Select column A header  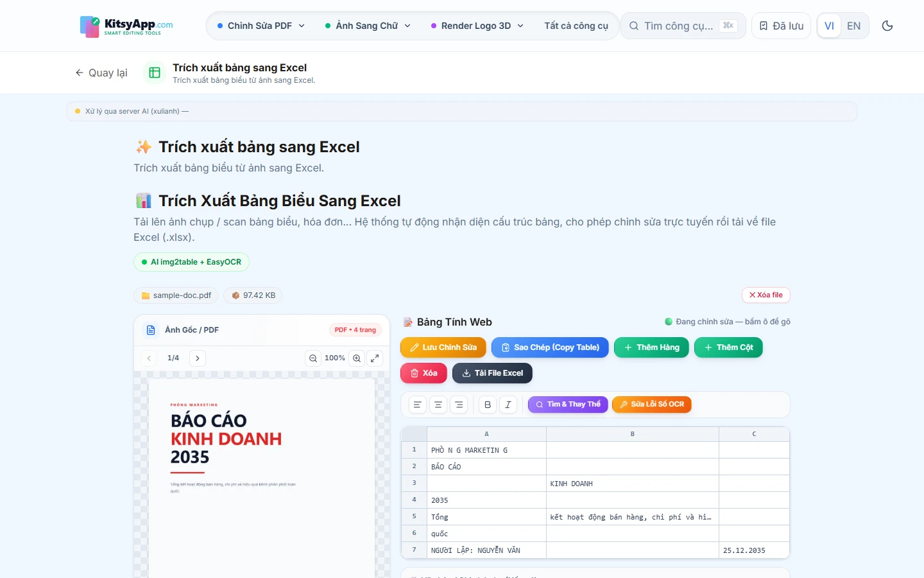click(x=486, y=434)
